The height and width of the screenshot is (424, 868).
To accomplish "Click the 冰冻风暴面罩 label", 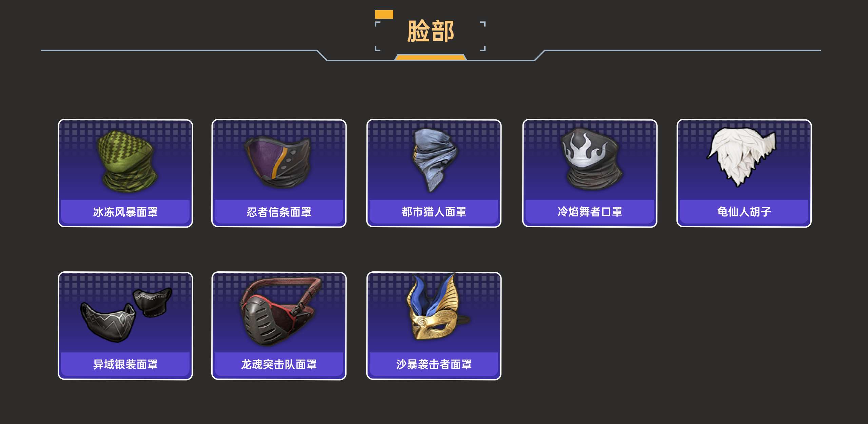I will pyautogui.click(x=125, y=212).
